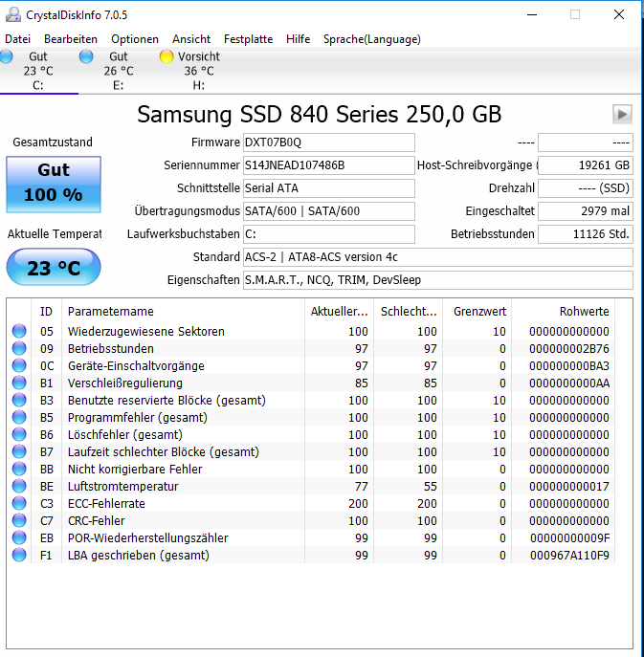Click status icon of Laufzeit schlechter Blöcke row
The image size is (644, 657).
click(19, 451)
